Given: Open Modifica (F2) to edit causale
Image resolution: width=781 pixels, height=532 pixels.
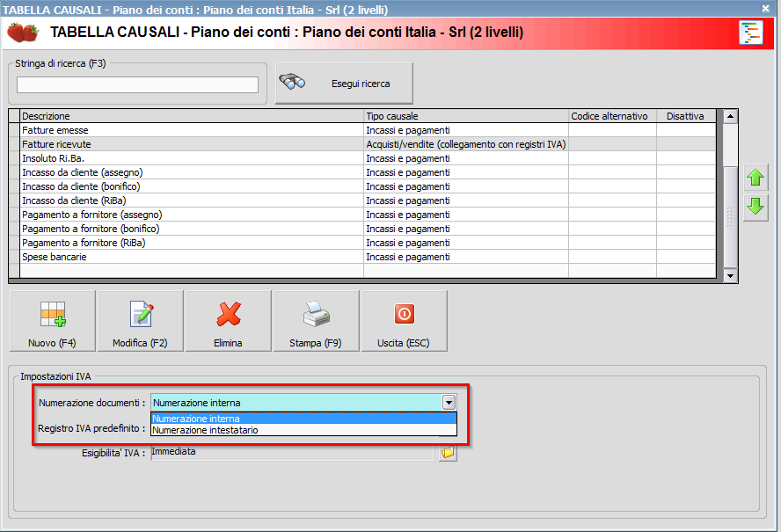Looking at the screenshot, I should pyautogui.click(x=141, y=321).
